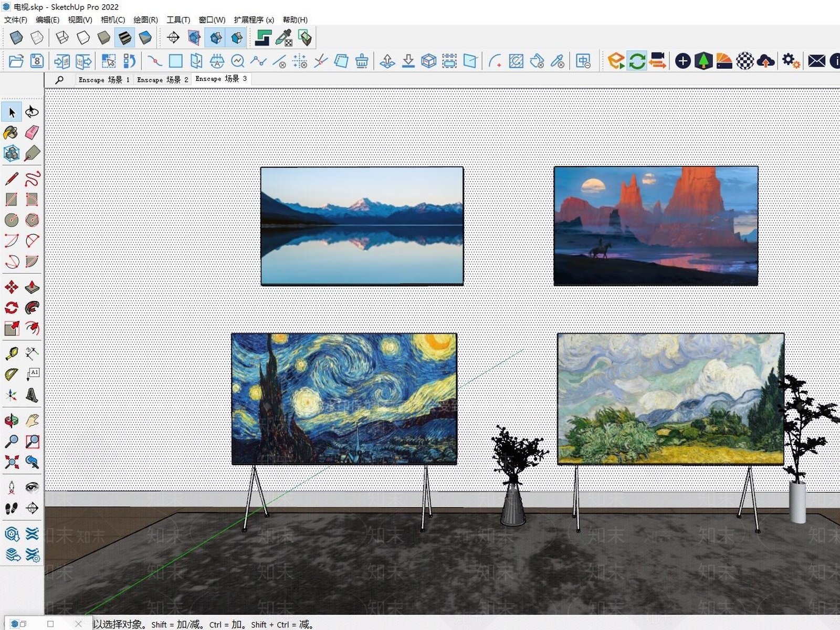Open the 相机(C) menu
This screenshot has height=630, width=840.
point(113,20)
